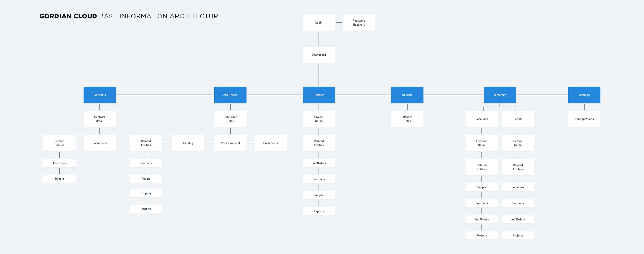Click the Catalog node under Job Orders
644x254 pixels.
coord(188,143)
